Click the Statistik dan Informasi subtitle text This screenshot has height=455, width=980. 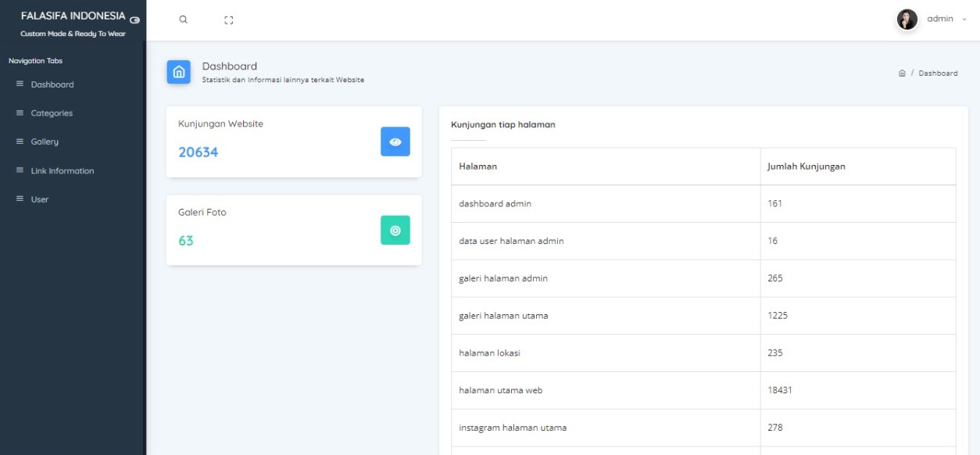(283, 80)
